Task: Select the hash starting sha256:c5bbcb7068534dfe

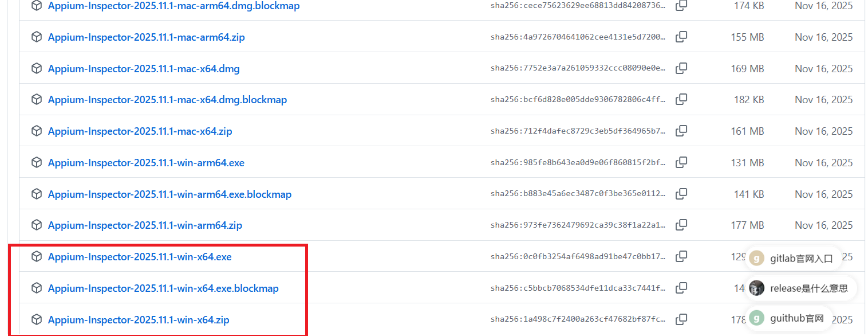Action: [578, 288]
